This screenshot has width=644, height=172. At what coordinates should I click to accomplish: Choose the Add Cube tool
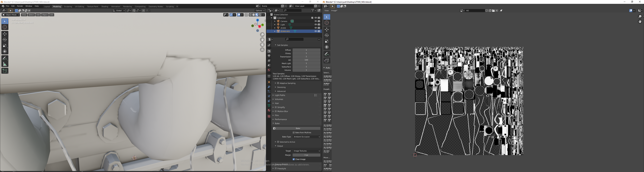click(x=5, y=71)
